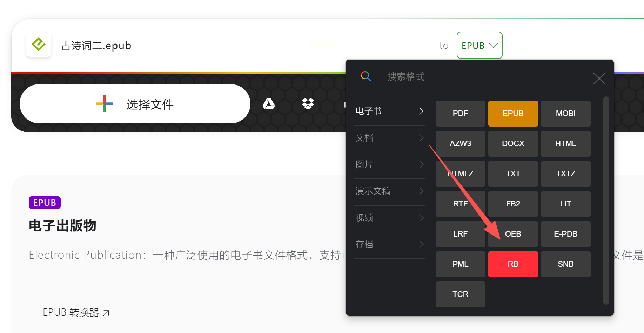Click the plus icon on 选择文件
This screenshot has height=333, width=644.
(x=105, y=104)
